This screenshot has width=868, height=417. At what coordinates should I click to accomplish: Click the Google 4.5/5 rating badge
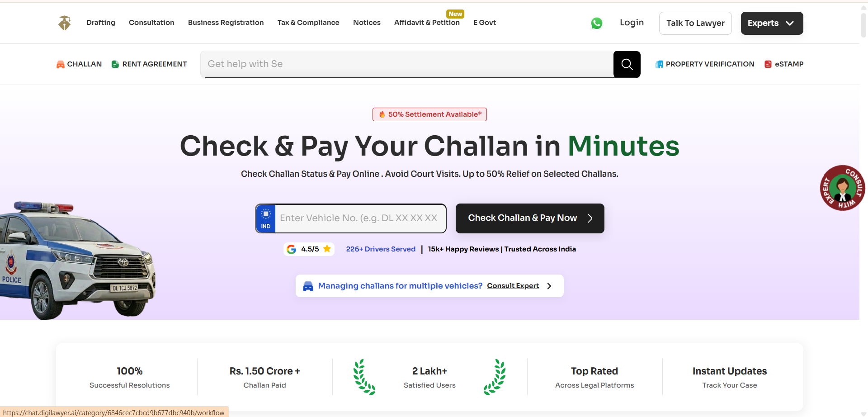pos(309,249)
